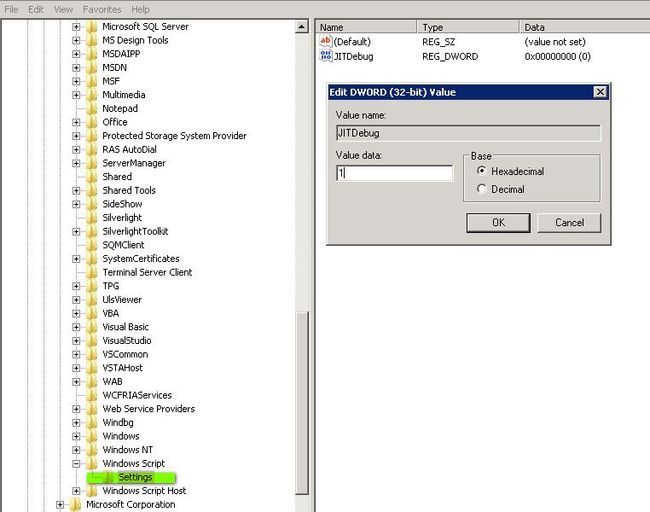650x512 pixels.
Task: Click the JITDebug DWORD value icon
Action: 325,56
